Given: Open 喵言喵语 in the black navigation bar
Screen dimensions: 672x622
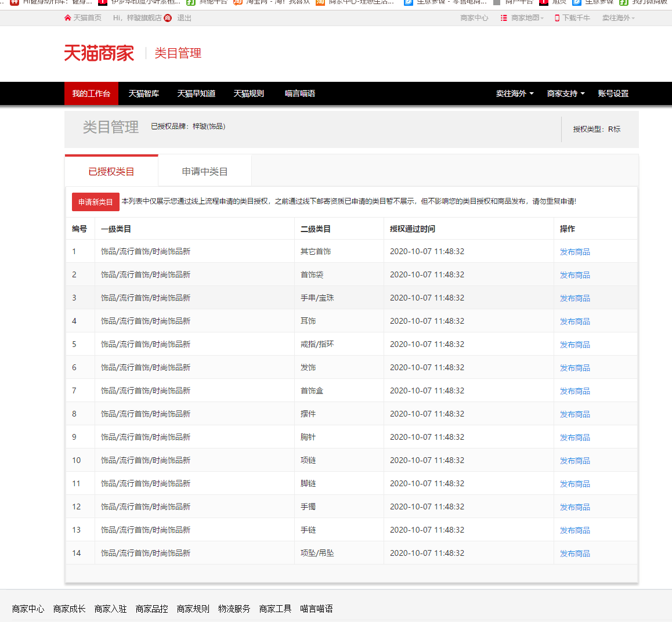Looking at the screenshot, I should coord(300,93).
